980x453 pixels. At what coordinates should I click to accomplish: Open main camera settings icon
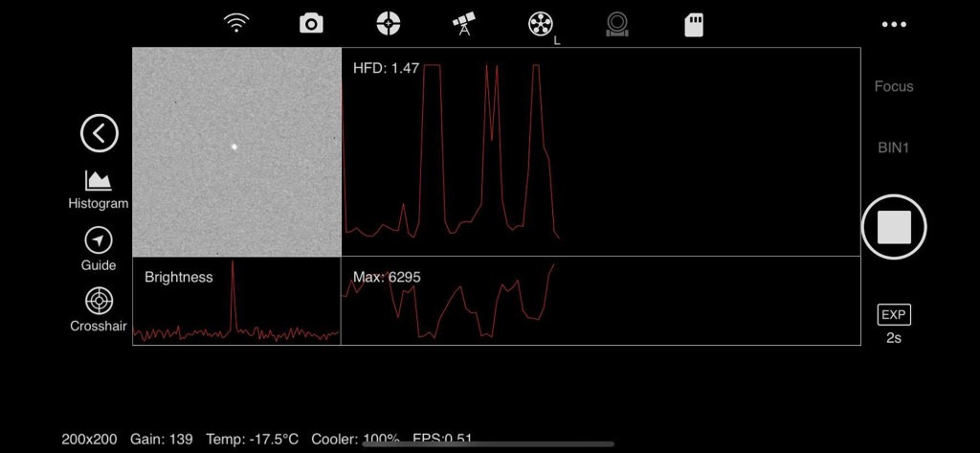point(311,24)
